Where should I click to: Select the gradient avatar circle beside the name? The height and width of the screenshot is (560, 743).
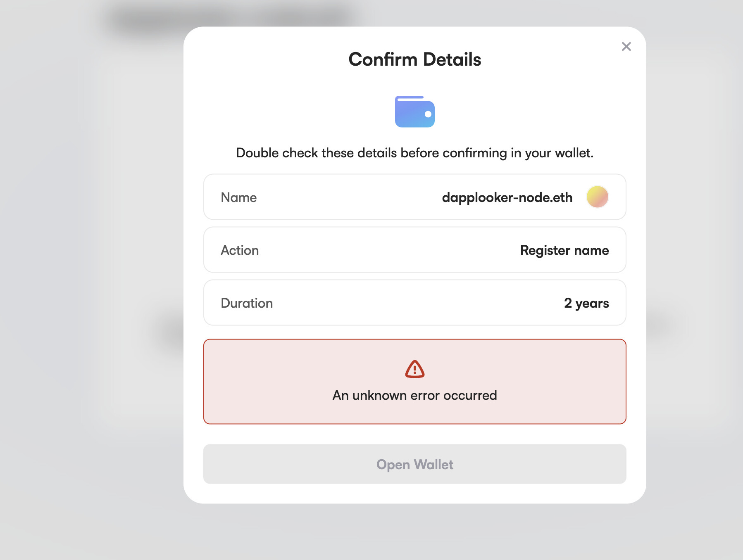pyautogui.click(x=597, y=197)
